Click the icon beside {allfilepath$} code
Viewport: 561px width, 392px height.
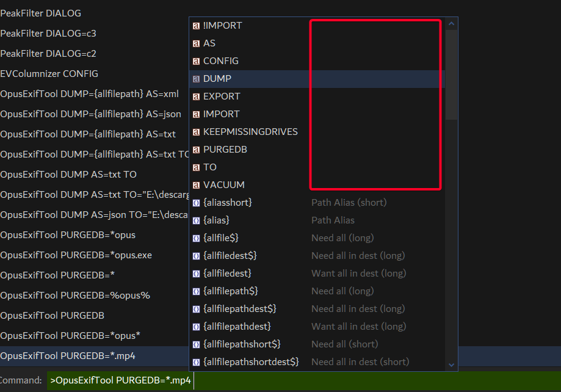[x=196, y=291]
